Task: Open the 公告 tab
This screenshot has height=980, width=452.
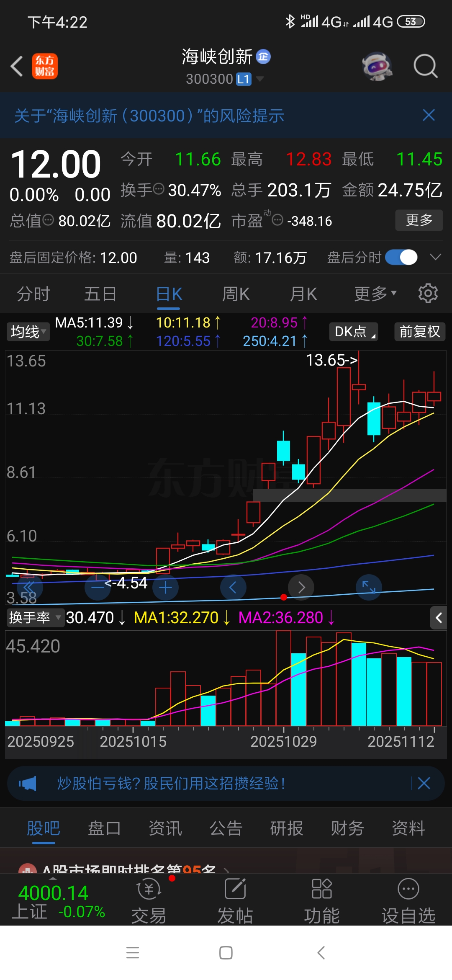Action: click(x=226, y=828)
